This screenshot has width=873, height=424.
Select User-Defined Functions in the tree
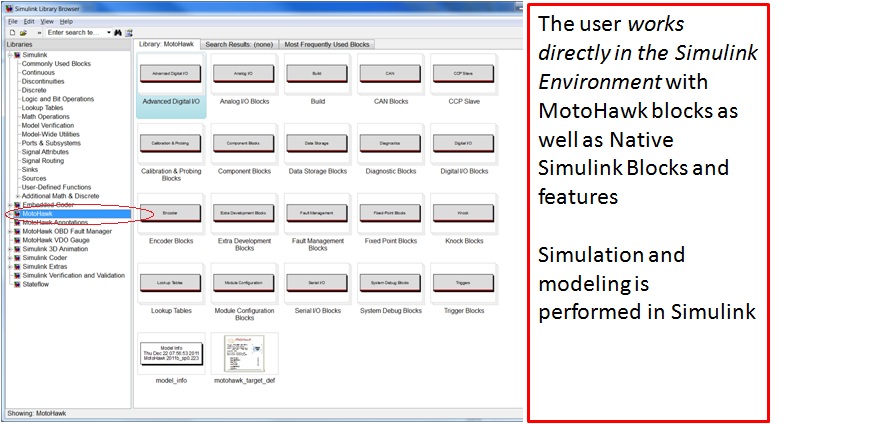[x=56, y=188]
